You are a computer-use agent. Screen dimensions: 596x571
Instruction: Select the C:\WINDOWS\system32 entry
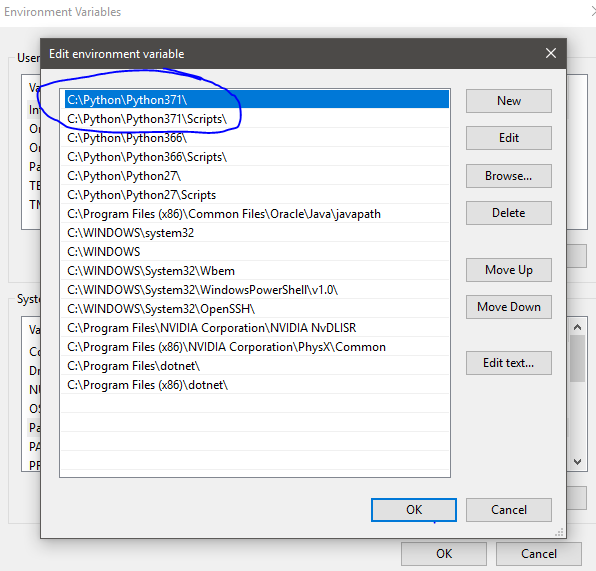(255, 233)
